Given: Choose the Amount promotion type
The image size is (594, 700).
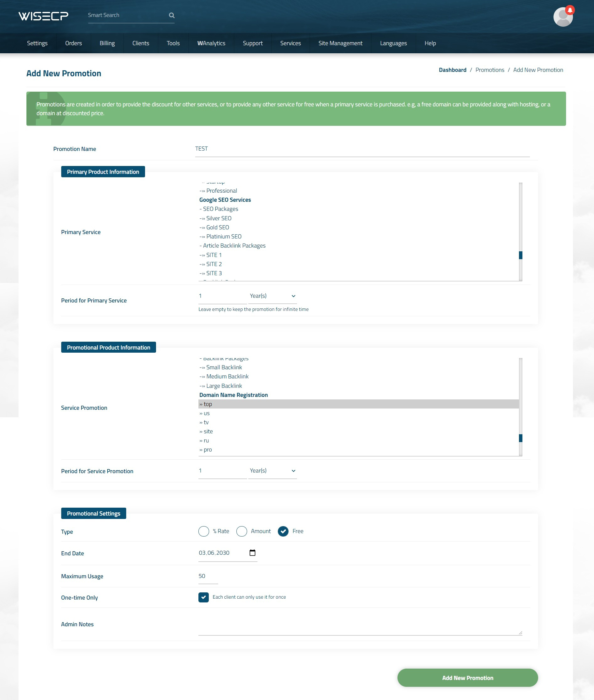Looking at the screenshot, I should 241,531.
